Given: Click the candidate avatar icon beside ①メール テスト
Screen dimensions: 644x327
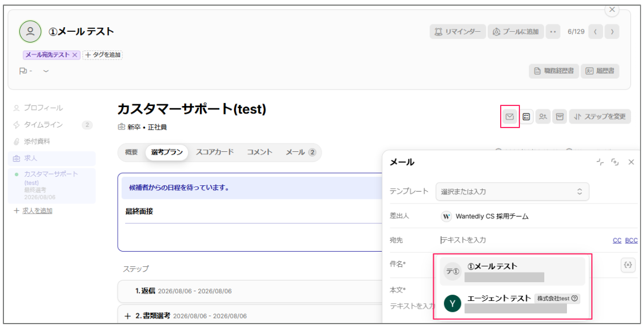Looking at the screenshot, I should (x=30, y=31).
